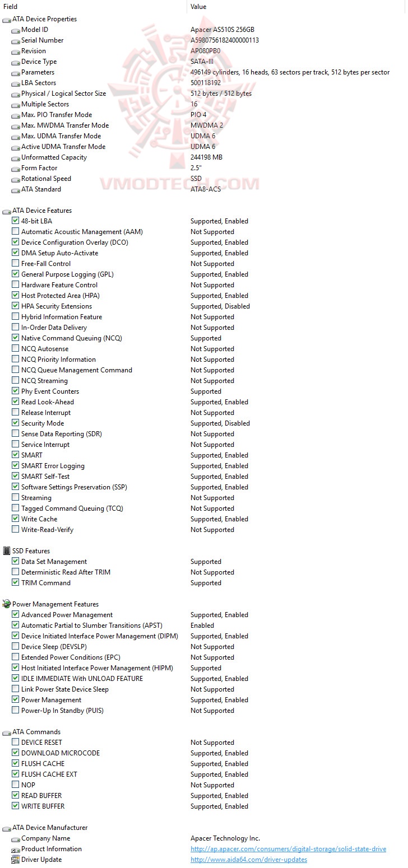
Task: Select the value Apacer AS510S 256GB
Action: click(x=222, y=30)
